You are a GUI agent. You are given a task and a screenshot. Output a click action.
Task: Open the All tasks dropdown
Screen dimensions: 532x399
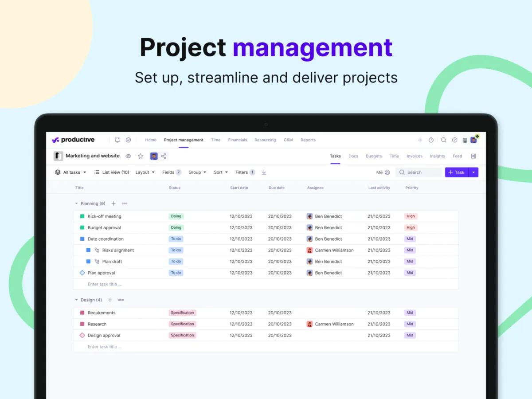tap(70, 172)
